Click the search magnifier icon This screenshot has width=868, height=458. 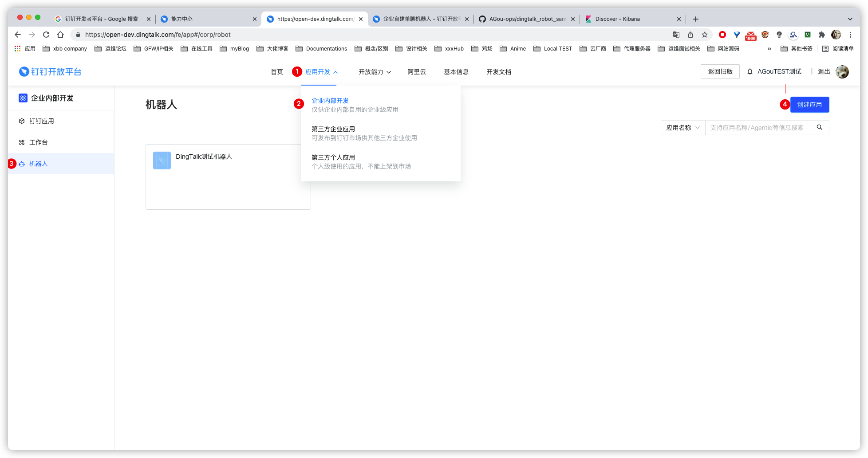pyautogui.click(x=820, y=127)
